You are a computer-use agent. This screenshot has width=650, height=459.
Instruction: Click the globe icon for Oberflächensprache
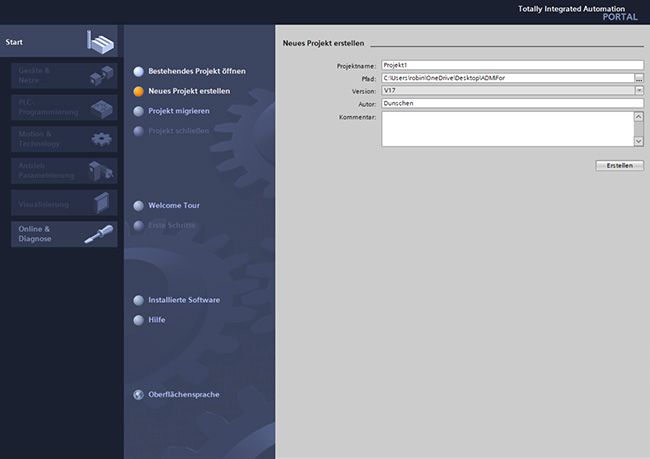(x=139, y=395)
